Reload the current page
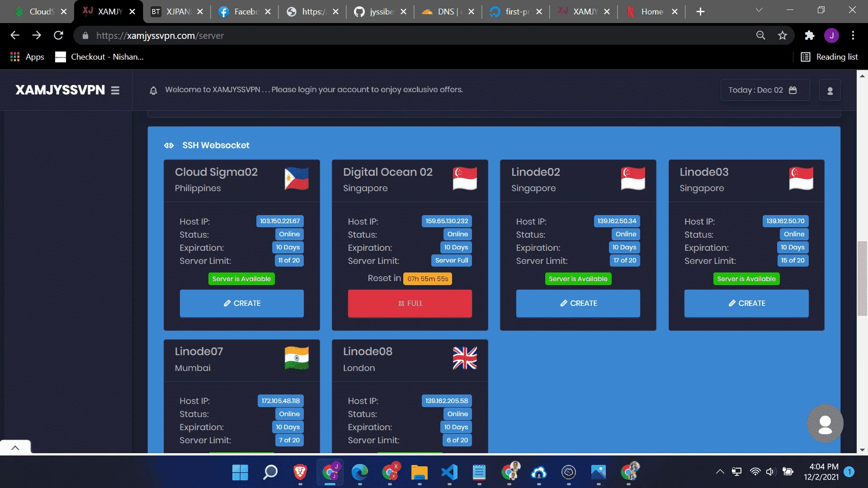The image size is (868, 488). point(58,35)
